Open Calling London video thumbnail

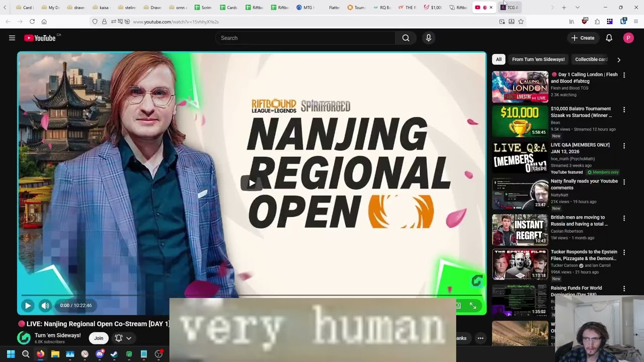pyautogui.click(x=520, y=86)
